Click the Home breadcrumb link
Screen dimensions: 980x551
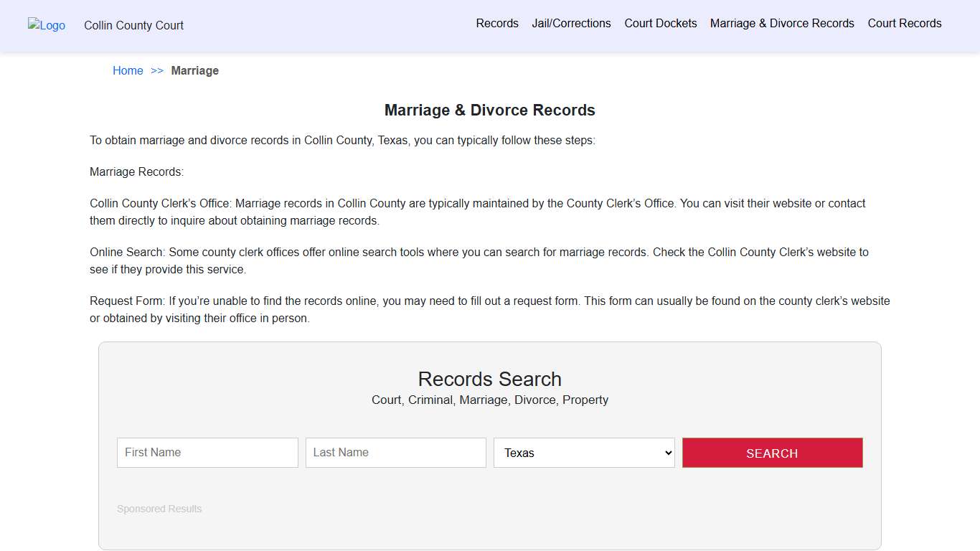pyautogui.click(x=128, y=70)
